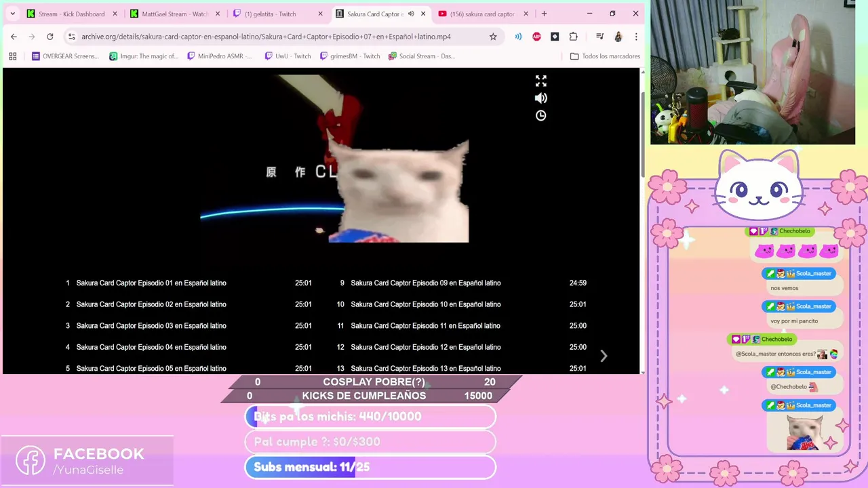Open the Adblock Plus extension
This screenshot has width=868, height=488.
537,37
